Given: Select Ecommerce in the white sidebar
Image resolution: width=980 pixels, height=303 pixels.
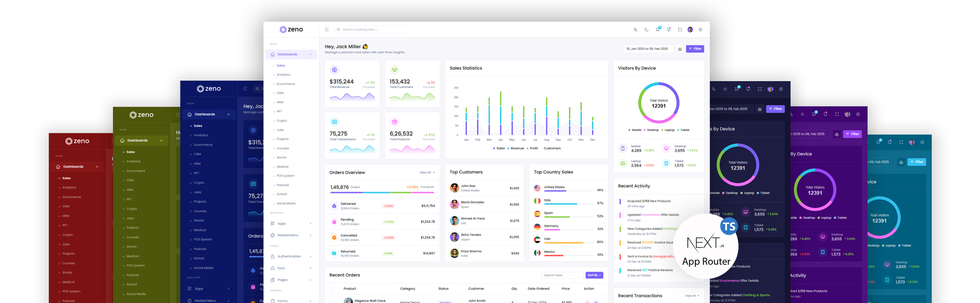Looking at the screenshot, I should [285, 84].
